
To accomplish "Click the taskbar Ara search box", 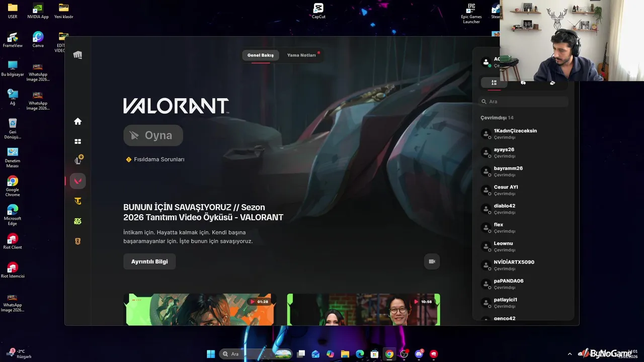I will [257, 354].
